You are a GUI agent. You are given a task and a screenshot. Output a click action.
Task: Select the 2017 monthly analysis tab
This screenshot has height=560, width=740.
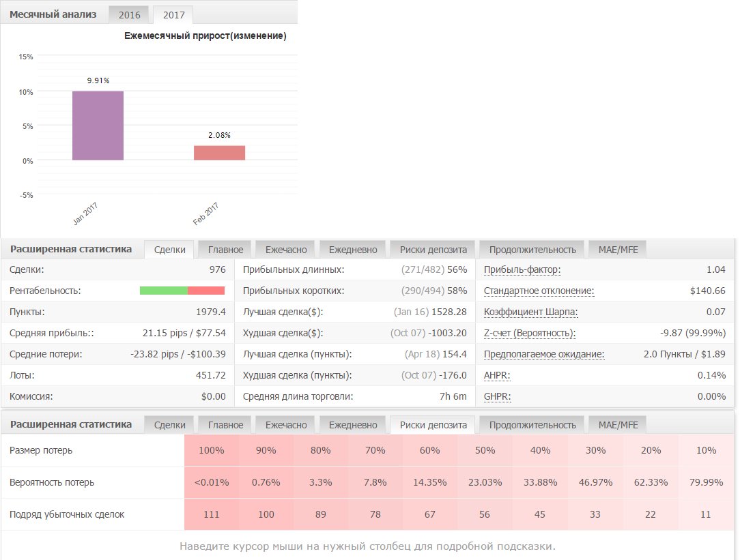tap(173, 14)
